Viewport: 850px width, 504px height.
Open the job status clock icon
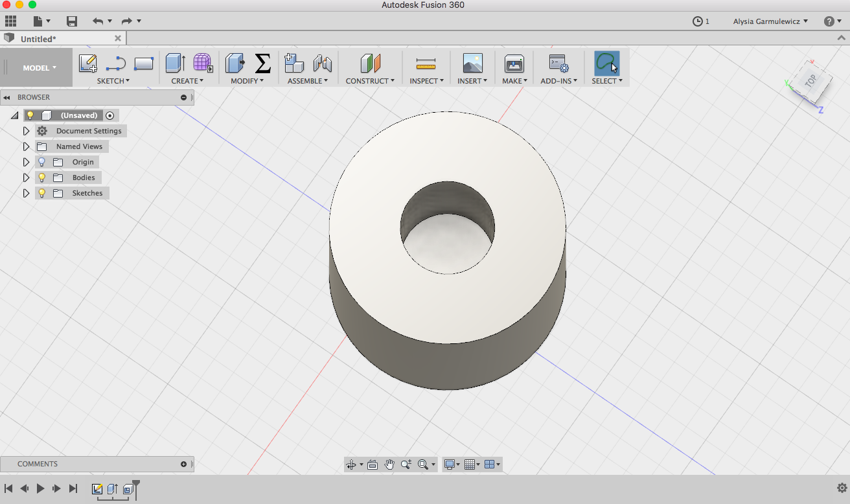[698, 21]
